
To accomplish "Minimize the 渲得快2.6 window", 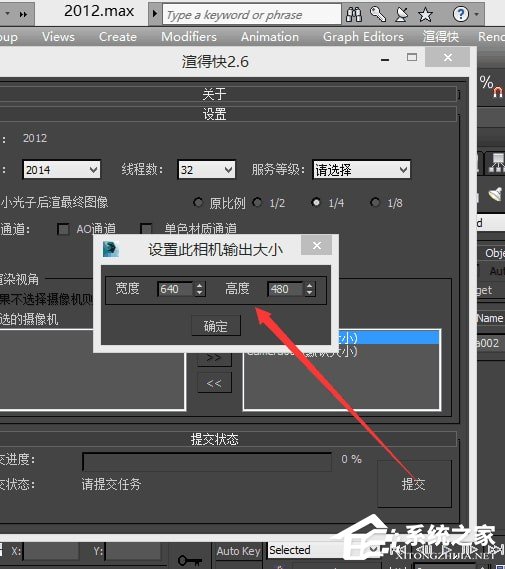I will click(x=385, y=59).
